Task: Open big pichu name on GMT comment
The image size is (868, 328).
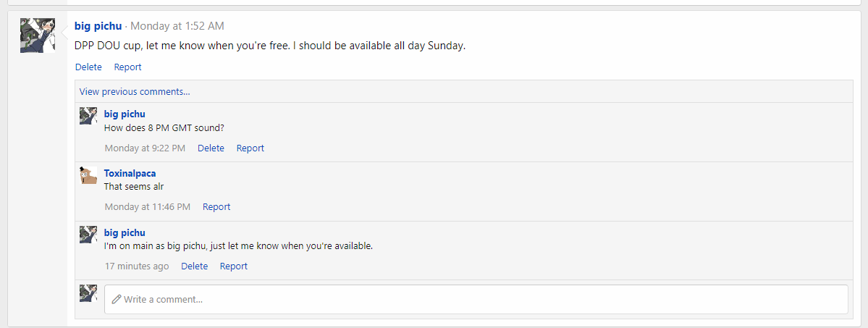Action: click(125, 114)
